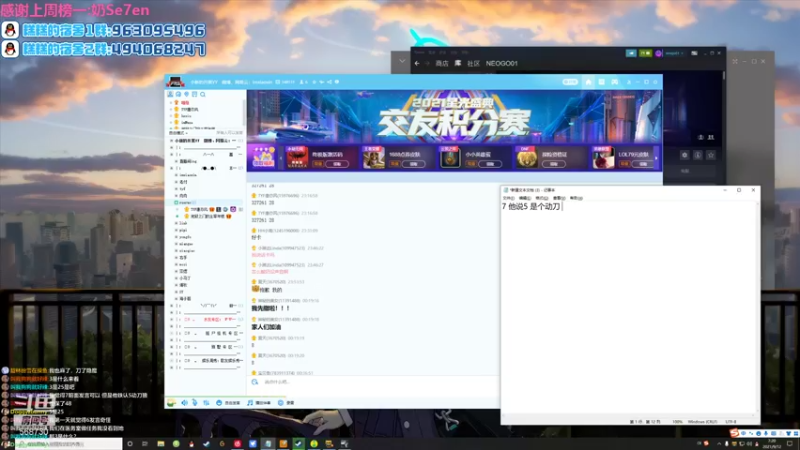
Task: Open the 自由模式 mode dropdown
Action: pyautogui.click(x=178, y=133)
